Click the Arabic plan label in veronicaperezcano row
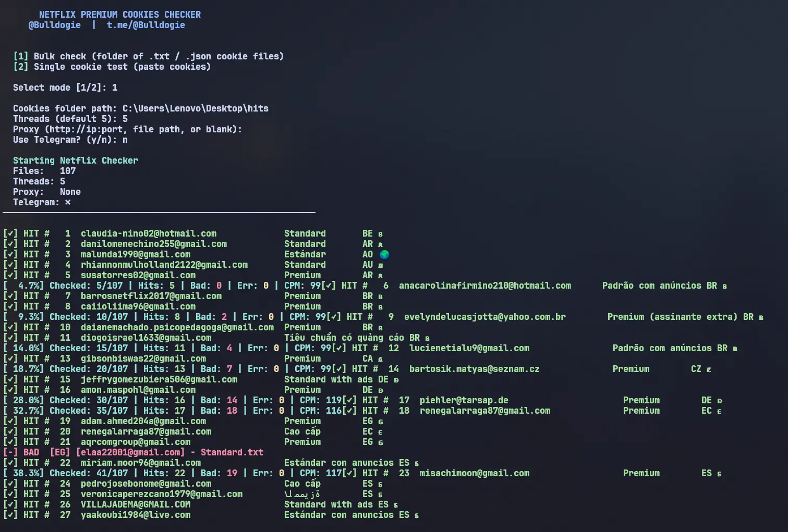 pyautogui.click(x=302, y=494)
